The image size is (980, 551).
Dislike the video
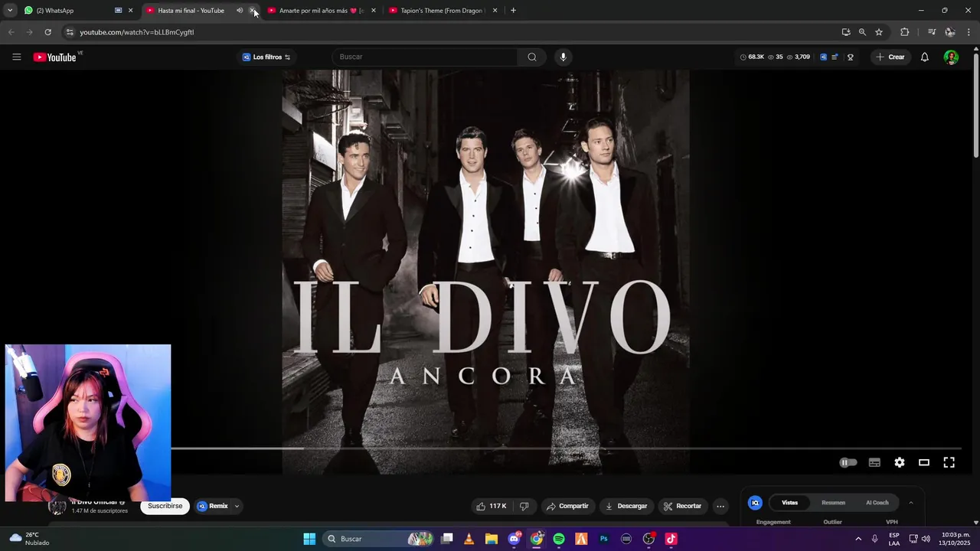tap(524, 506)
